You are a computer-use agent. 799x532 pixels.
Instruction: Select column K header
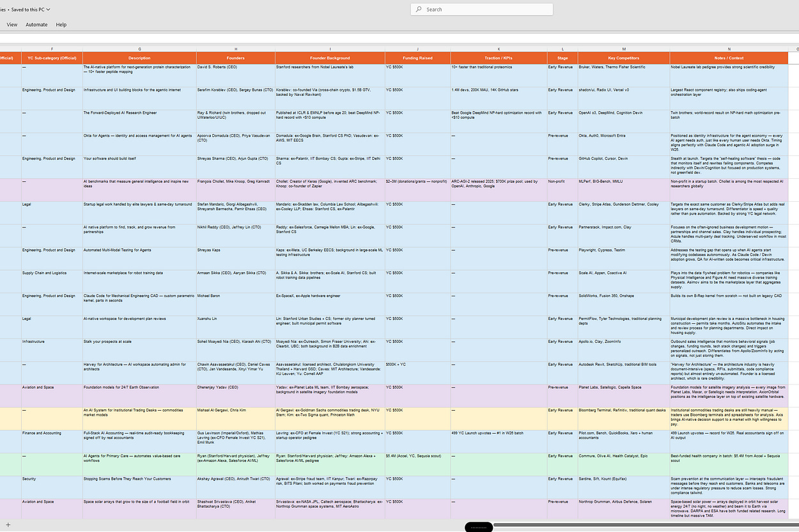(x=499, y=49)
